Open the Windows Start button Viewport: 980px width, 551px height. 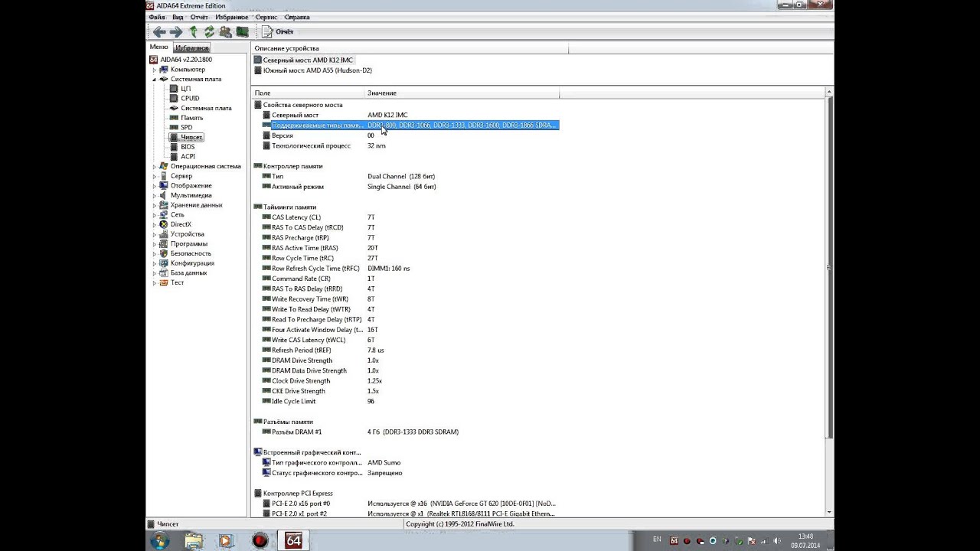pos(160,540)
